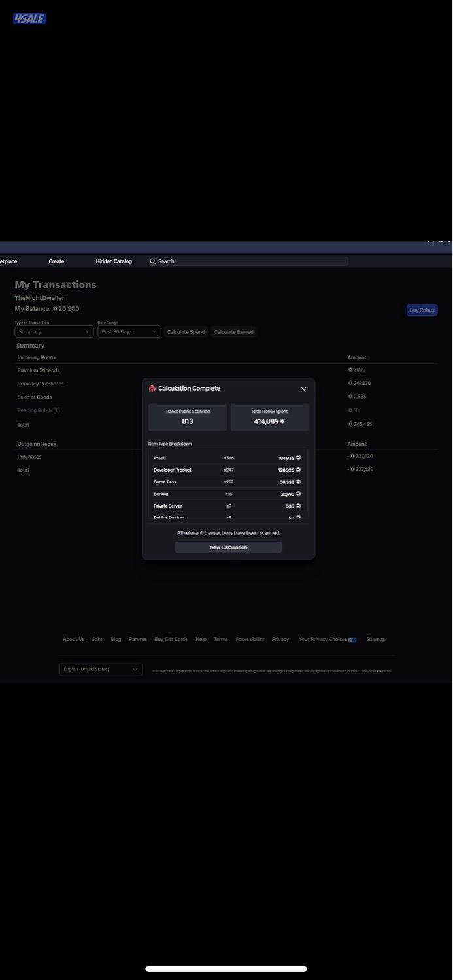Image resolution: width=453 pixels, height=980 pixels.
Task: Open the Parents footer link
Action: (x=138, y=640)
